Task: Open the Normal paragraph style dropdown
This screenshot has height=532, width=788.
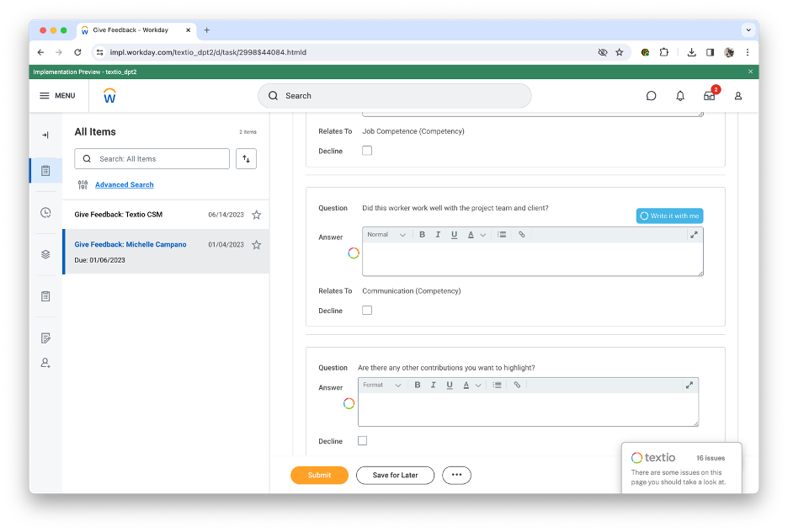Action: (x=386, y=234)
